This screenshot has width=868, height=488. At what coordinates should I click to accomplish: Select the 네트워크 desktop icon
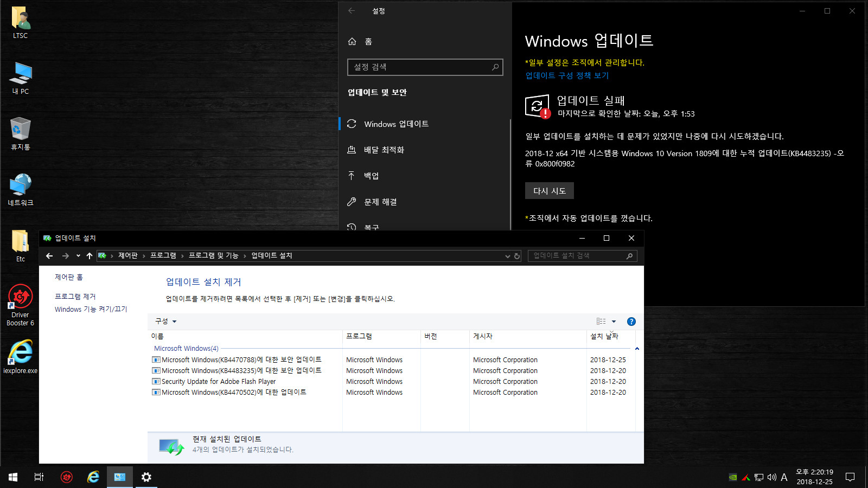21,190
